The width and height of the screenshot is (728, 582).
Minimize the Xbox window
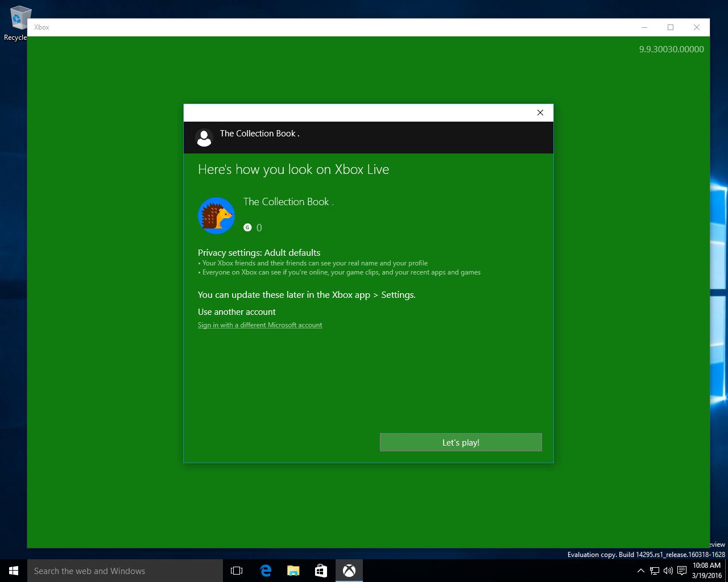(x=644, y=27)
